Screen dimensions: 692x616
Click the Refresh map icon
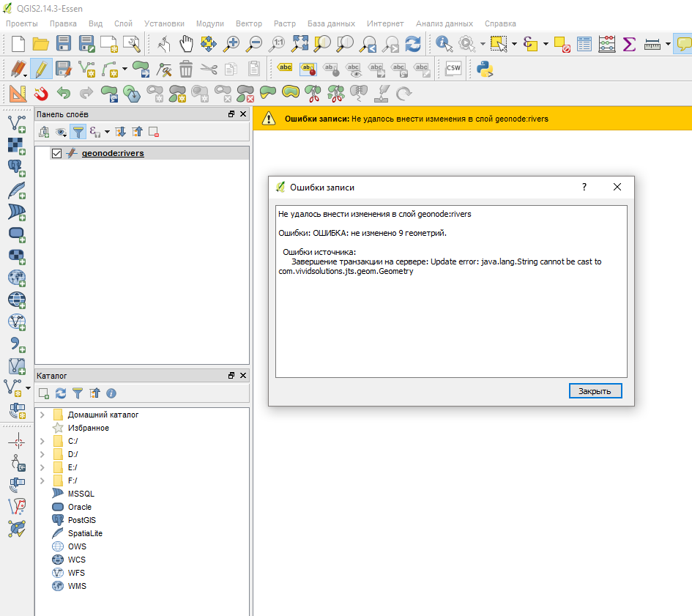pyautogui.click(x=414, y=44)
